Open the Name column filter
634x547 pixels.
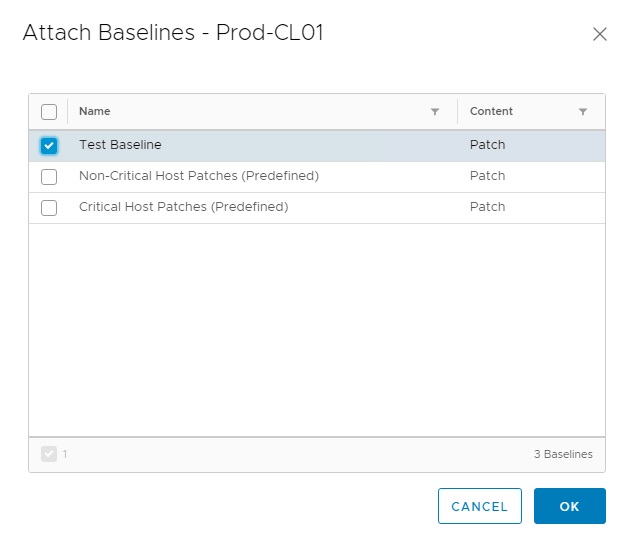point(435,112)
